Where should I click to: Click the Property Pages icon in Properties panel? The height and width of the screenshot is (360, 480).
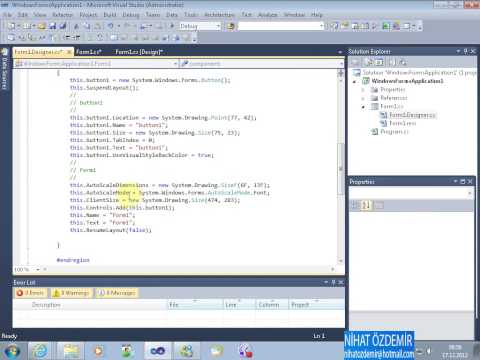[379, 205]
